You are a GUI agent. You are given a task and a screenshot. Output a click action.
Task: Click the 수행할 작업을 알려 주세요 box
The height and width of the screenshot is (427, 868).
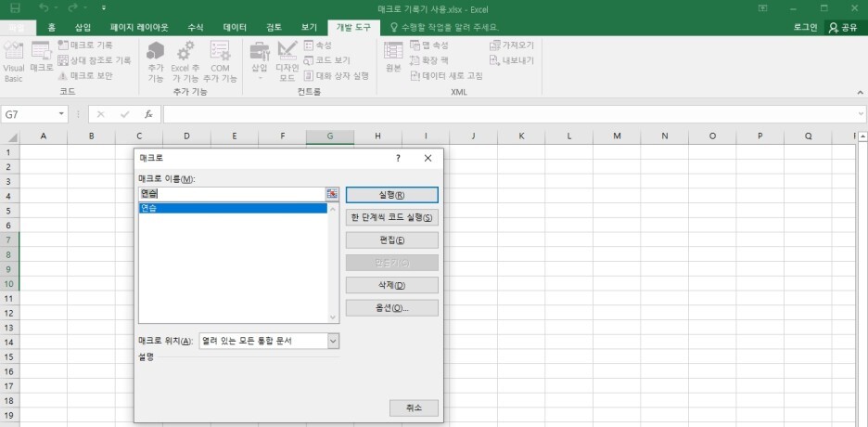click(x=444, y=27)
